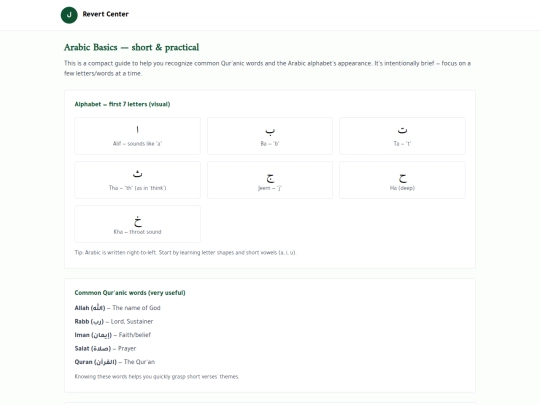Select the Jeem letter card
This screenshot has width=540, height=405.
tap(270, 180)
